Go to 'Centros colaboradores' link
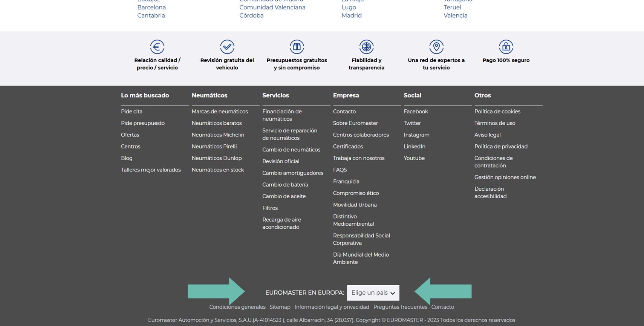 (361, 135)
